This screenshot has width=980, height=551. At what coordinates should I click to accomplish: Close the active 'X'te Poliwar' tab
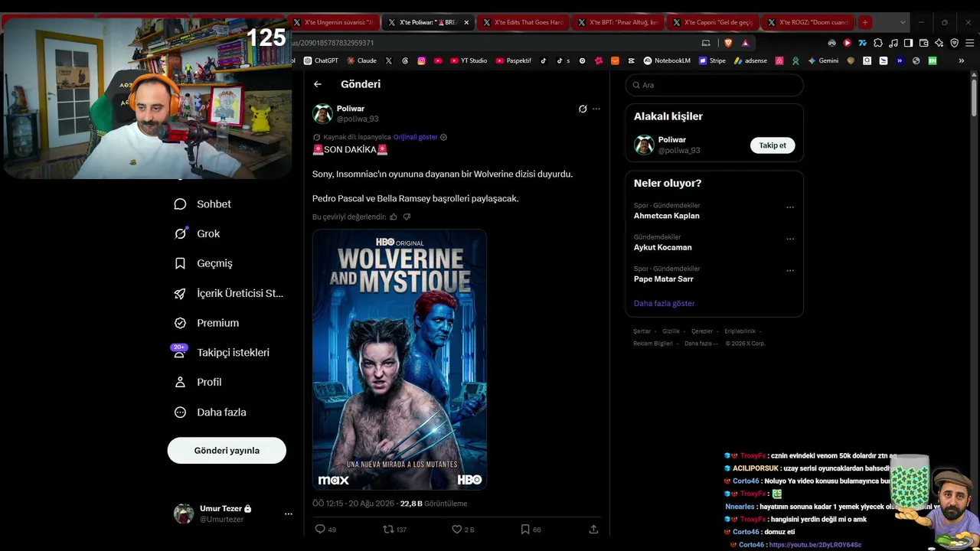(466, 22)
